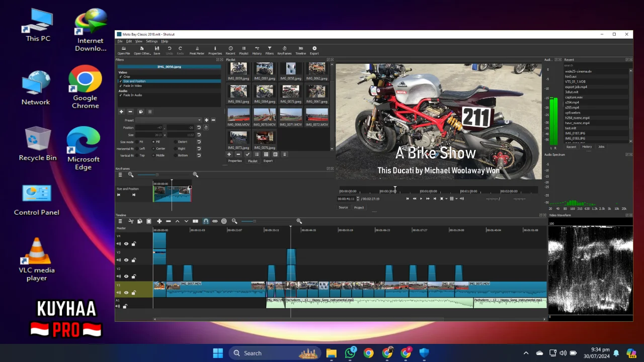This screenshot has height=362, width=644.
Task: Mute track V2 speaker icon
Action: [x=119, y=276]
